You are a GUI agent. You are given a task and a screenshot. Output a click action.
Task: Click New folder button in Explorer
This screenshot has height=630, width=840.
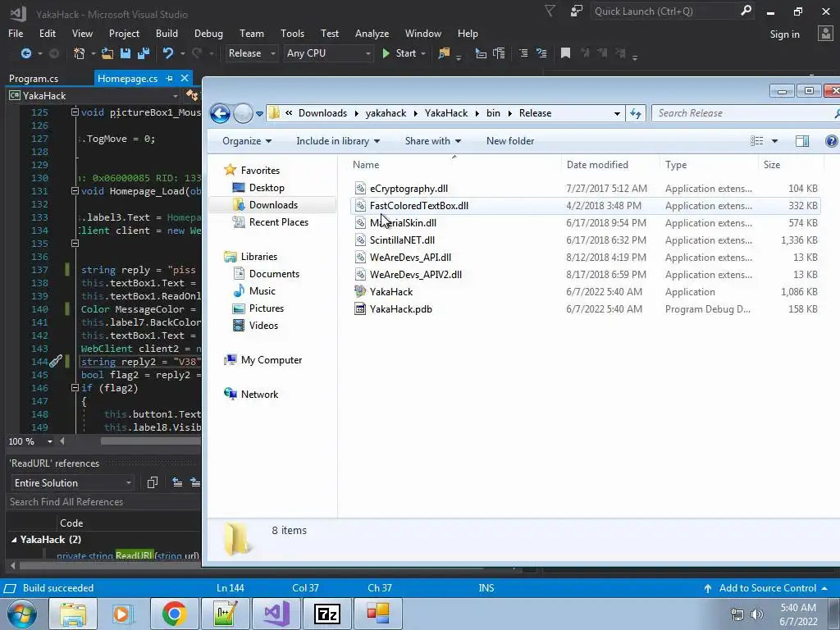click(510, 141)
